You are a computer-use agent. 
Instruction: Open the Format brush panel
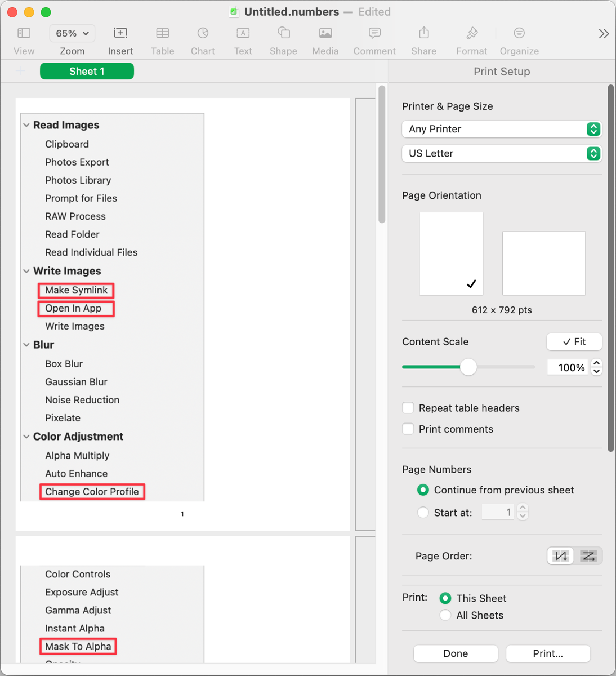(472, 34)
